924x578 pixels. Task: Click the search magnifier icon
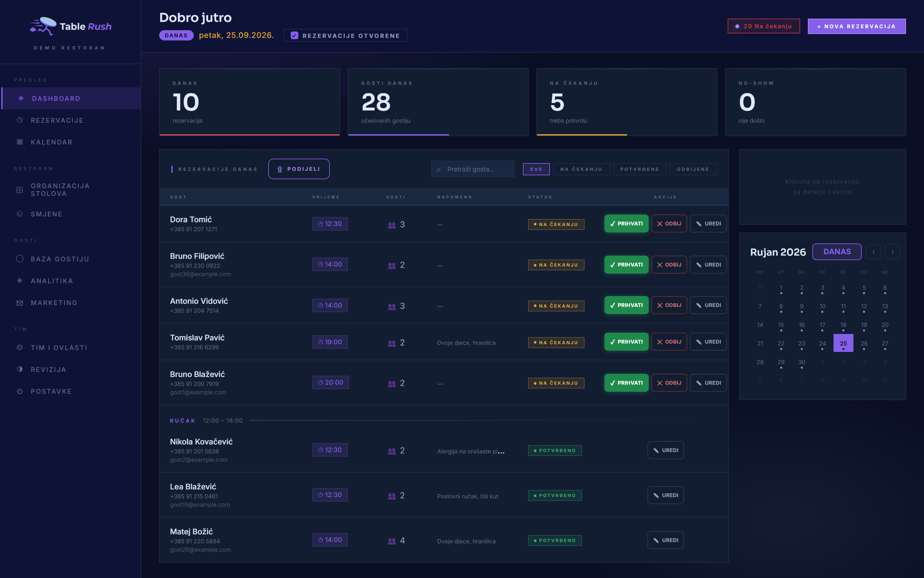point(438,169)
